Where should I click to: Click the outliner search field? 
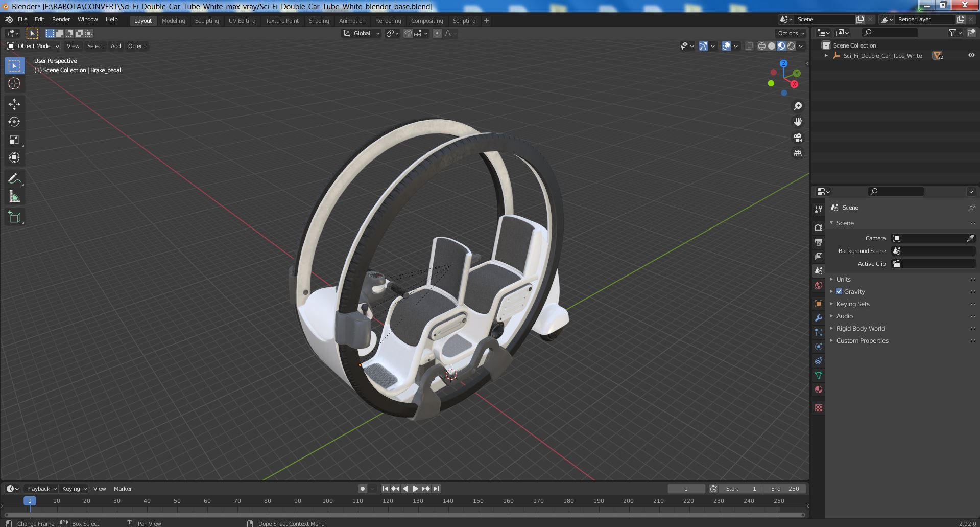[889, 33]
